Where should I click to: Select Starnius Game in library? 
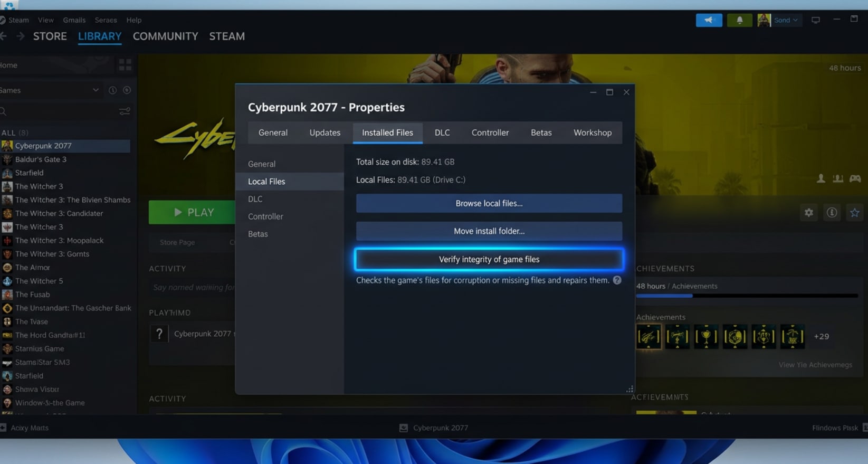coord(66,349)
